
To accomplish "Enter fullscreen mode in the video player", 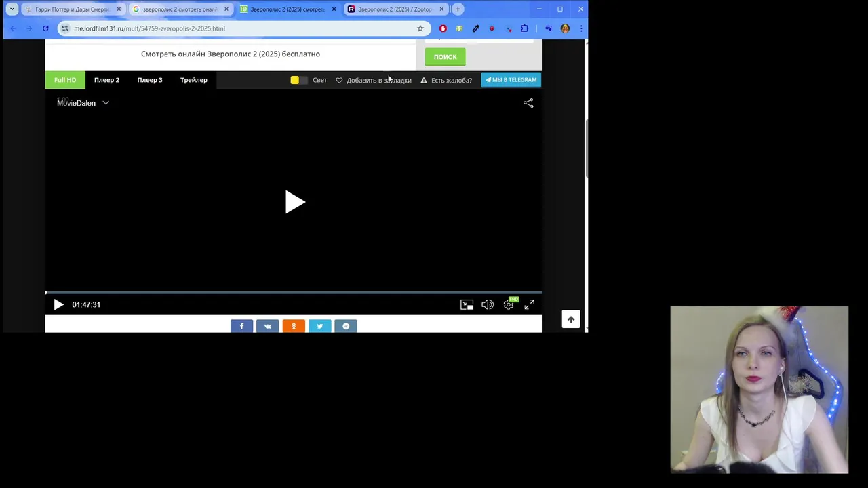I will 529,305.
